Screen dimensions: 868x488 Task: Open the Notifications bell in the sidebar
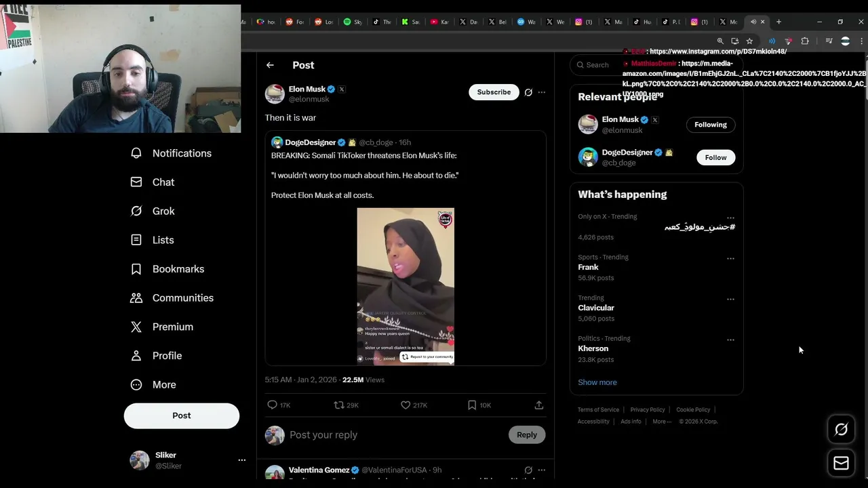[x=171, y=153]
